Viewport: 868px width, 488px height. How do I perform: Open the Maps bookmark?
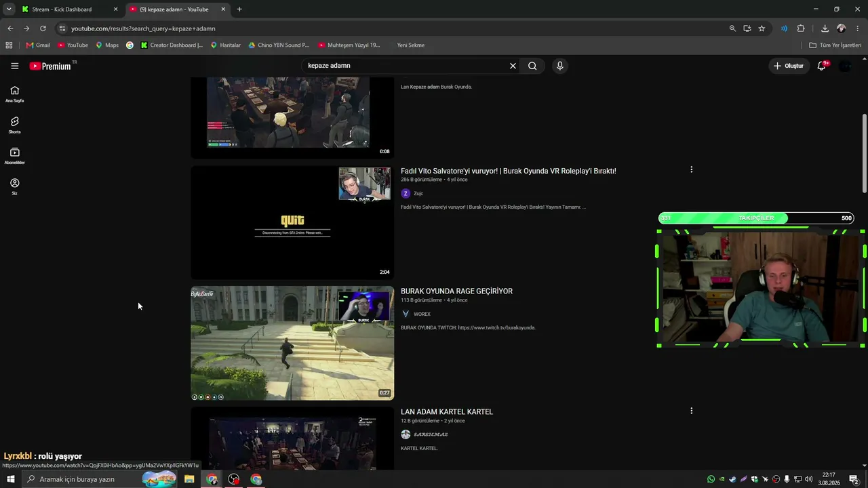(x=107, y=45)
